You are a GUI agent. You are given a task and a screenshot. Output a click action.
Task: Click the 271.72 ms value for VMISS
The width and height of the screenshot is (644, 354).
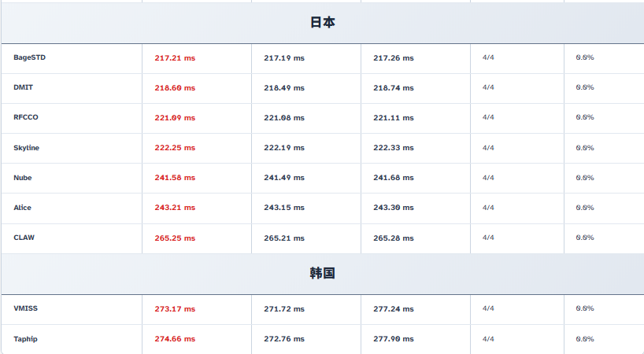[284, 309]
